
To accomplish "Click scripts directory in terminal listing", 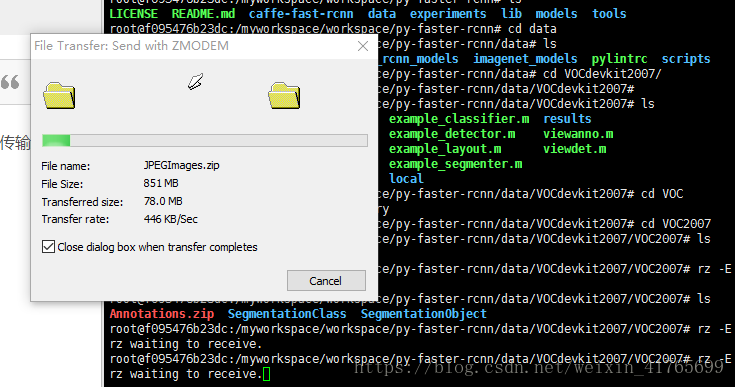I will (686, 59).
